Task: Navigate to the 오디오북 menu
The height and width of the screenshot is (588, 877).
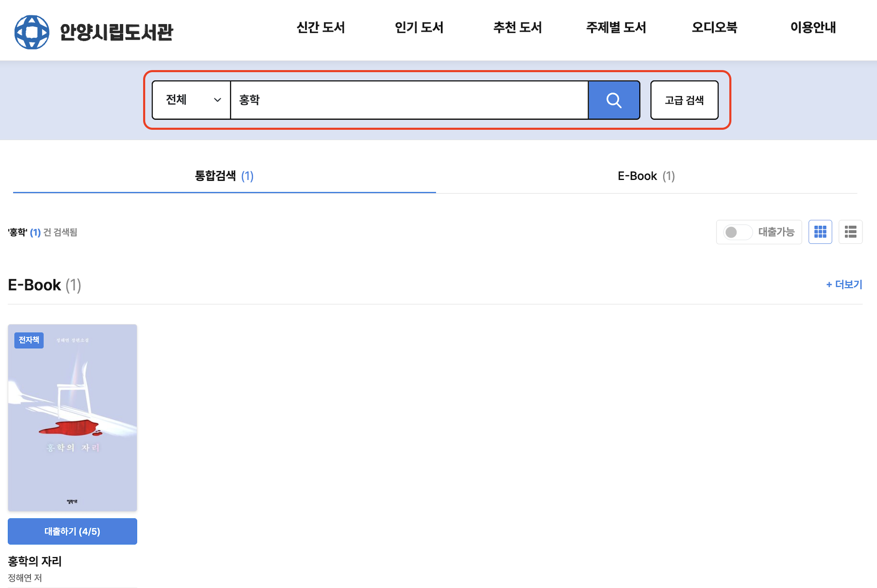Action: click(x=714, y=28)
